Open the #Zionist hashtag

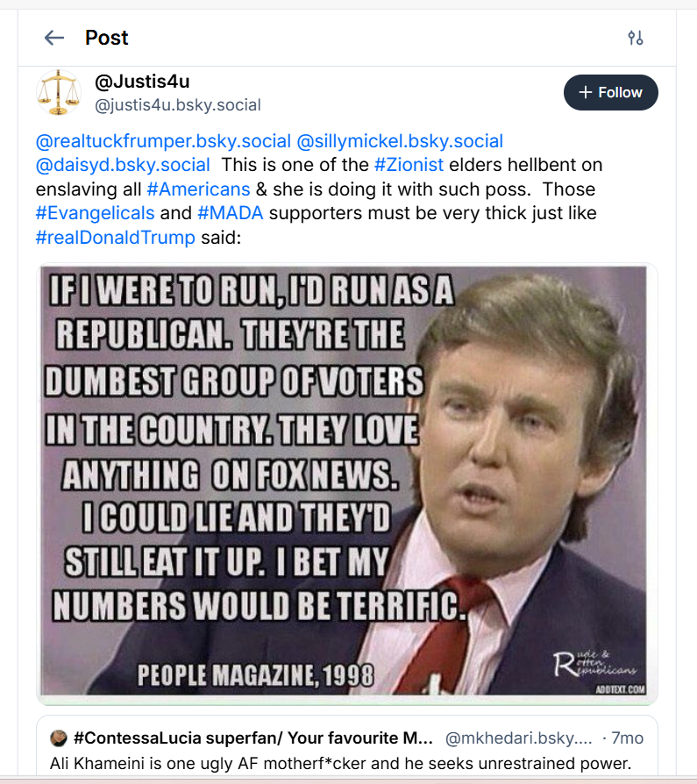[x=409, y=165]
